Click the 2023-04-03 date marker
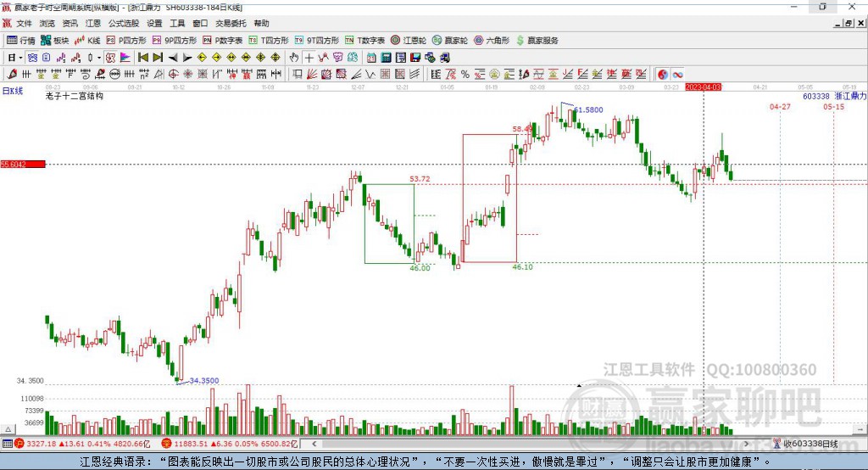 pos(703,87)
